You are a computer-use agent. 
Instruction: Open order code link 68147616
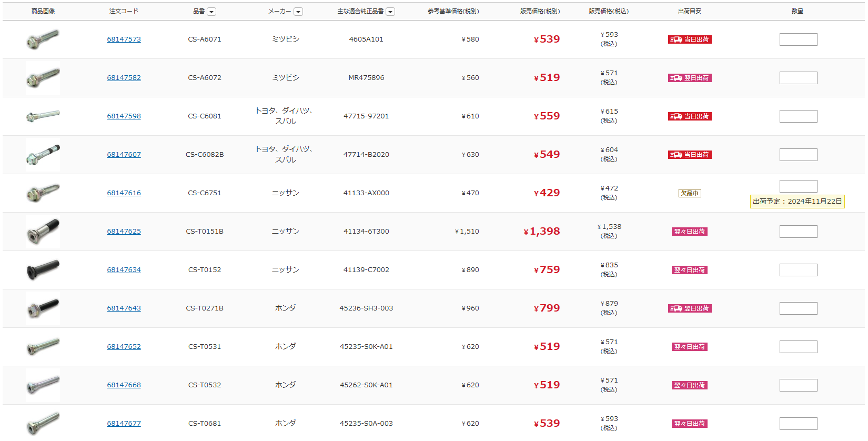(x=124, y=193)
